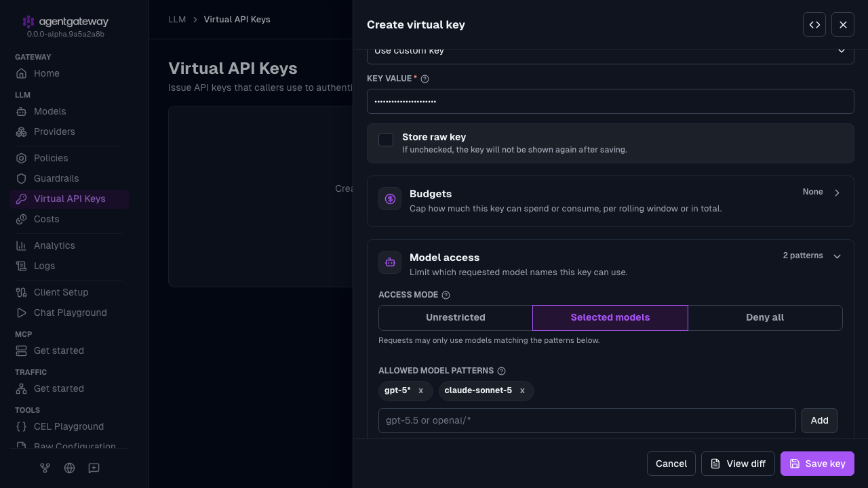
Task: Close the Create virtual key panel
Action: pos(843,24)
